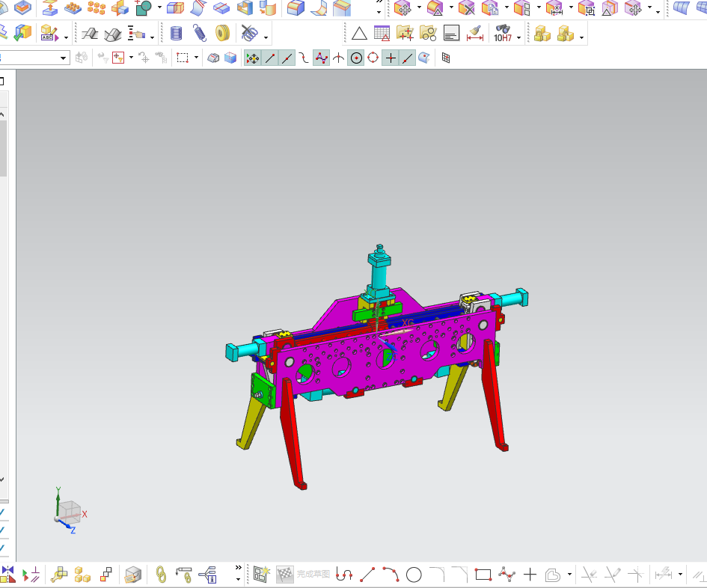
Task: Click the extension spring icon
Action: 199,34
